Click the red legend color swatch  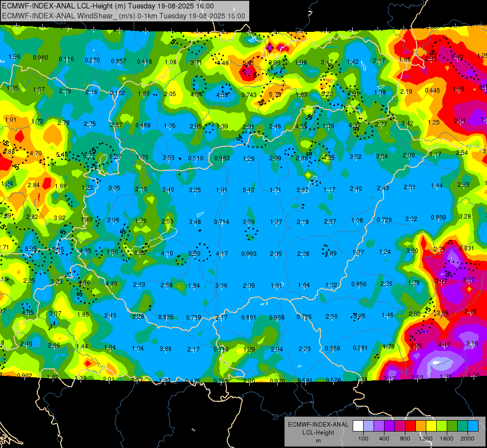pyautogui.click(x=410, y=426)
